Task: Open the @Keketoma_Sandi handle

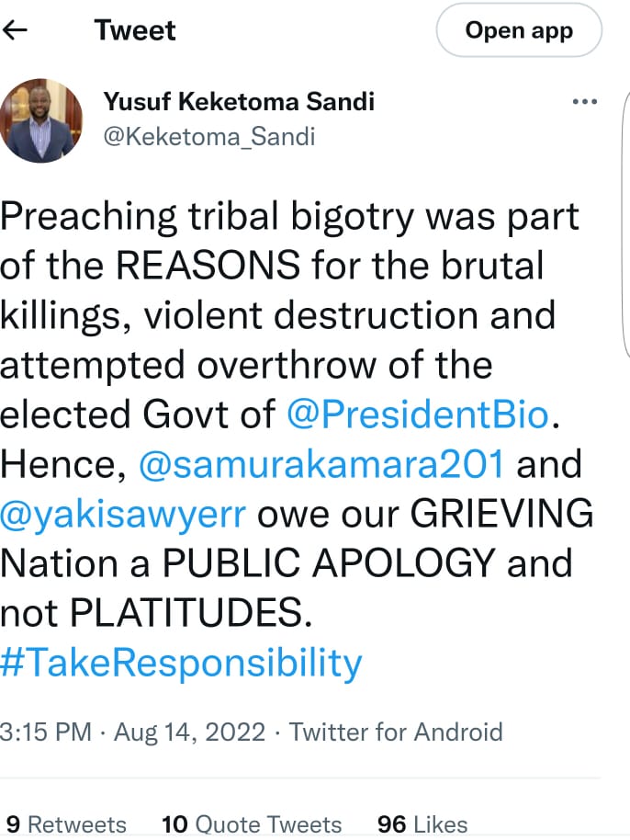Action: (x=209, y=137)
